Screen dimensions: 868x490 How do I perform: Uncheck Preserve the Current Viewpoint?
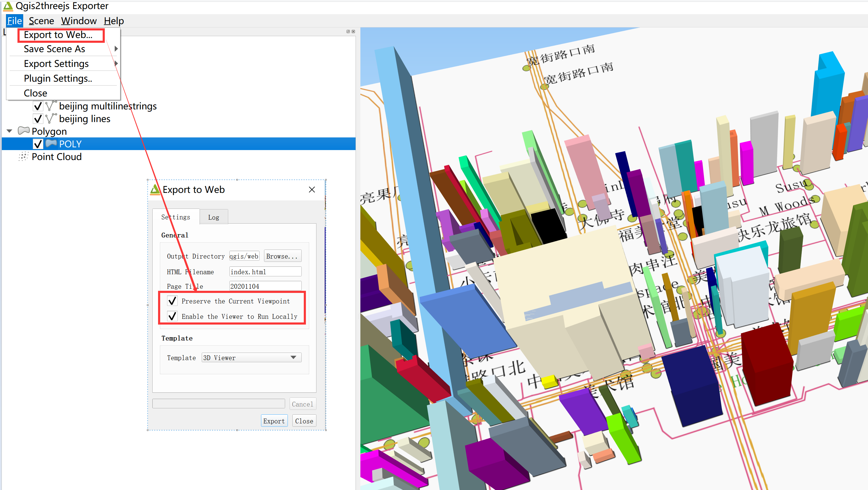coord(172,301)
